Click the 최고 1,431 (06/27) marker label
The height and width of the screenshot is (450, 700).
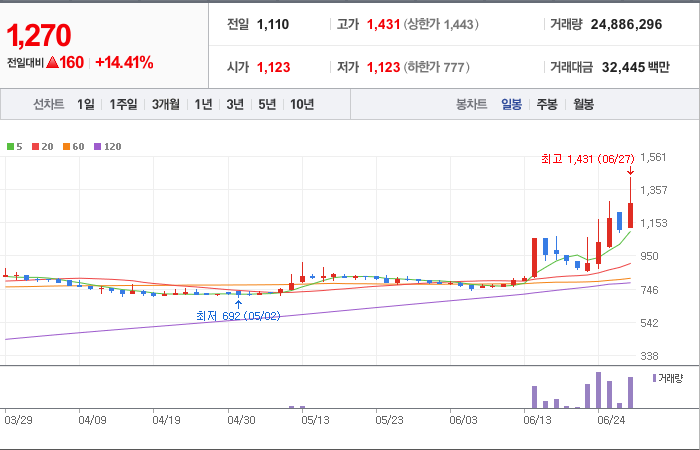pyautogui.click(x=588, y=159)
